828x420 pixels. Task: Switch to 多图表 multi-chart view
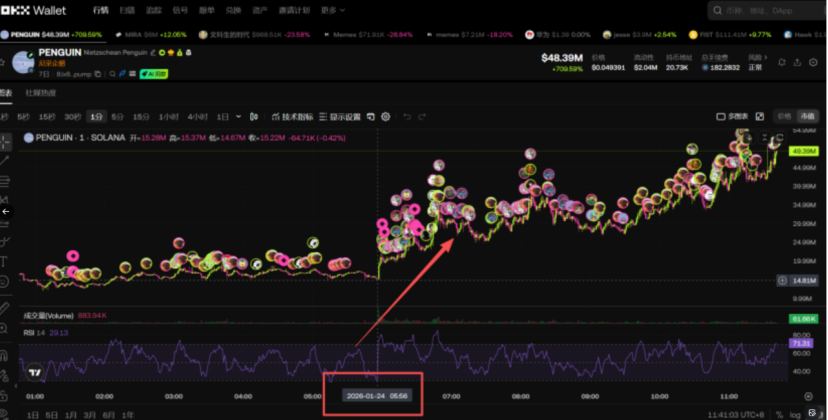732,116
